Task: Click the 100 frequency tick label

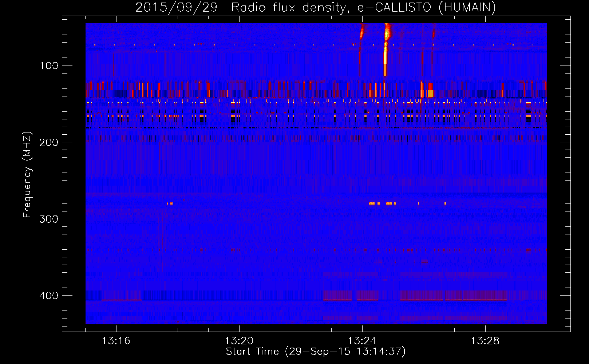Action: click(49, 66)
